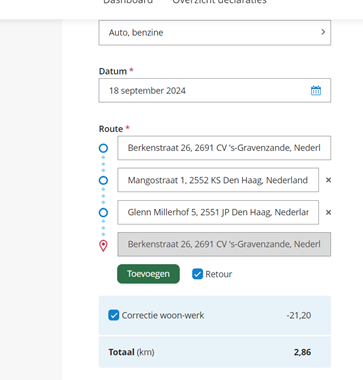The image size is (363, 380).
Task: Click the greyed-out return address Berkenstraat field
Action: pyautogui.click(x=224, y=244)
